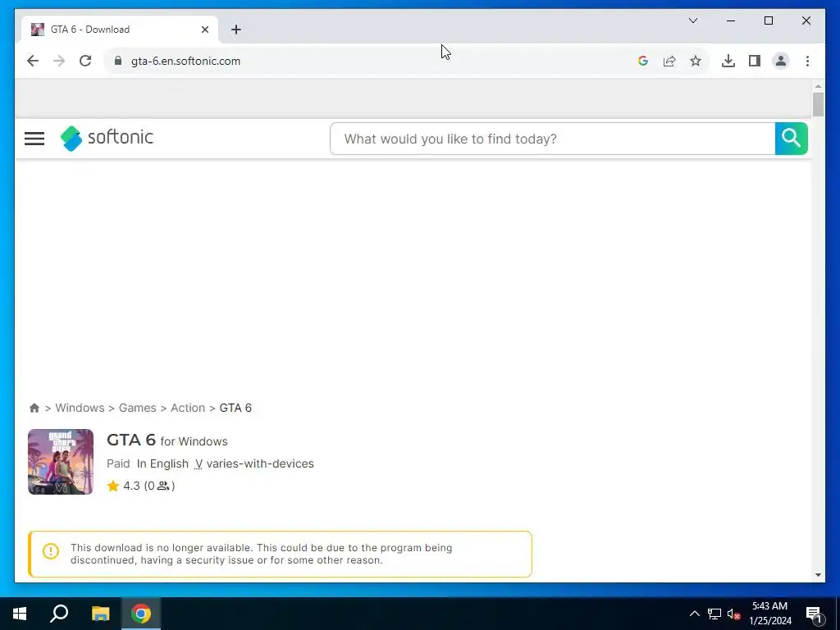The width and height of the screenshot is (840, 630).
Task: Open the taskbar clock and date
Action: click(769, 614)
